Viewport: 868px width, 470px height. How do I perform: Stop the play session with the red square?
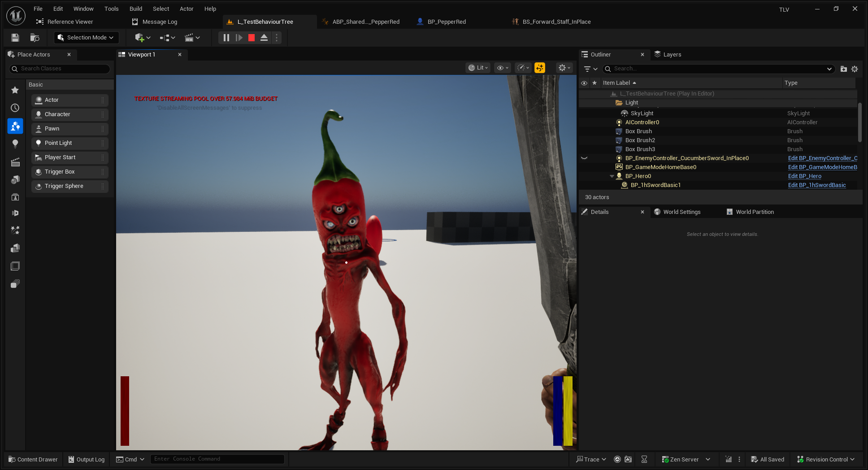click(x=252, y=38)
